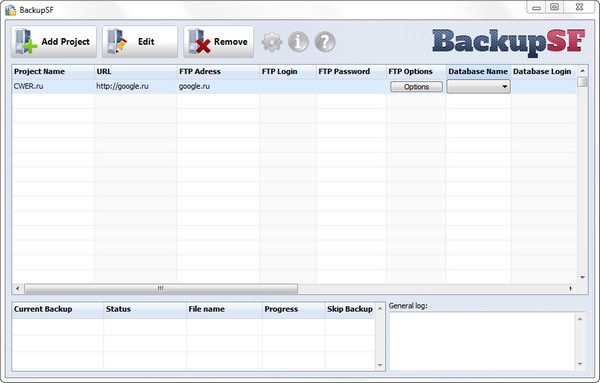600x383 pixels.
Task: Click inside the General log text area
Action: pyautogui.click(x=482, y=341)
